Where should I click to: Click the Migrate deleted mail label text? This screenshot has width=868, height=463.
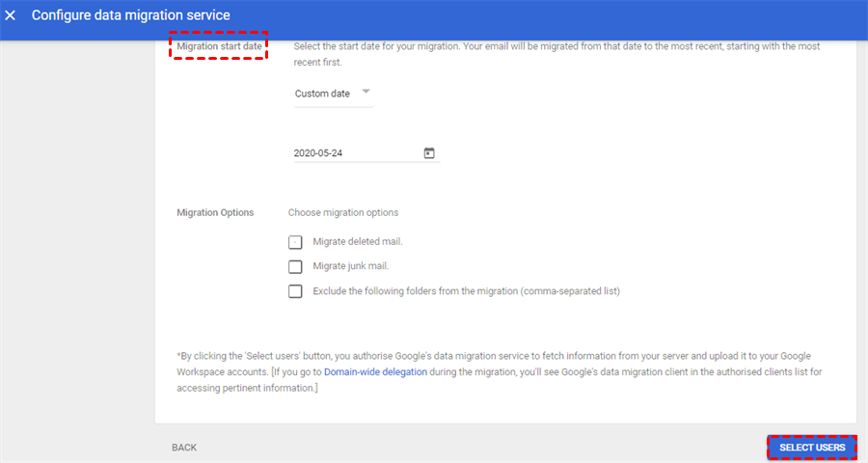358,241
